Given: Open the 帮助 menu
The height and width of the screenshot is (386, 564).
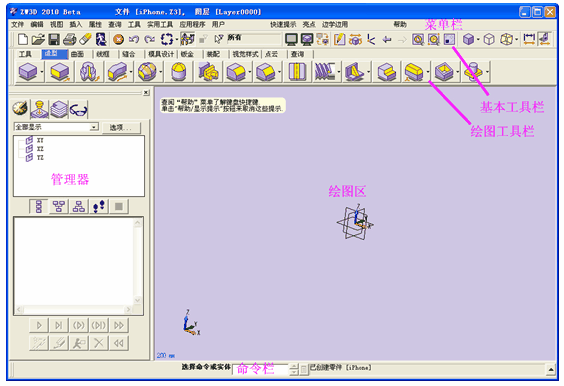Looking at the screenshot, I should pyautogui.click(x=400, y=24).
